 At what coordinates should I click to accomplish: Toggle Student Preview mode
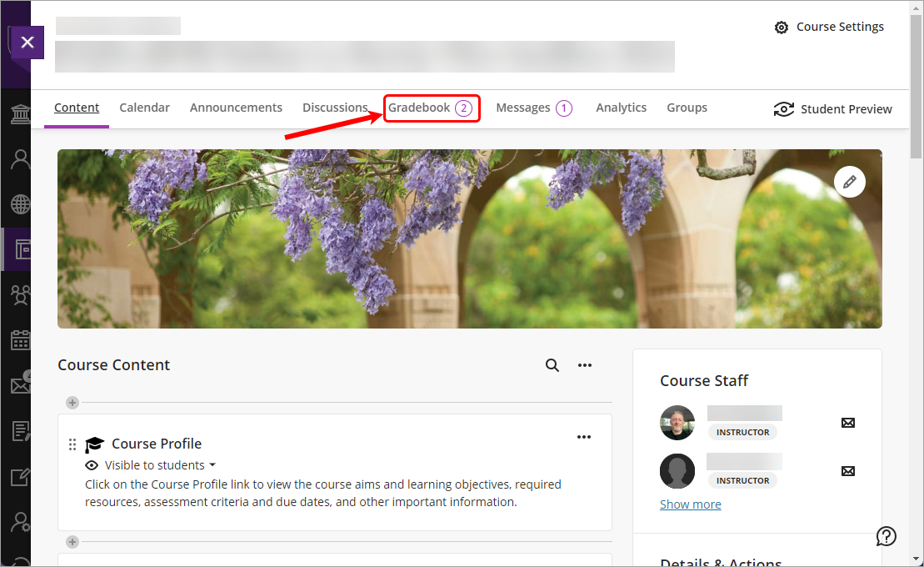coord(833,109)
